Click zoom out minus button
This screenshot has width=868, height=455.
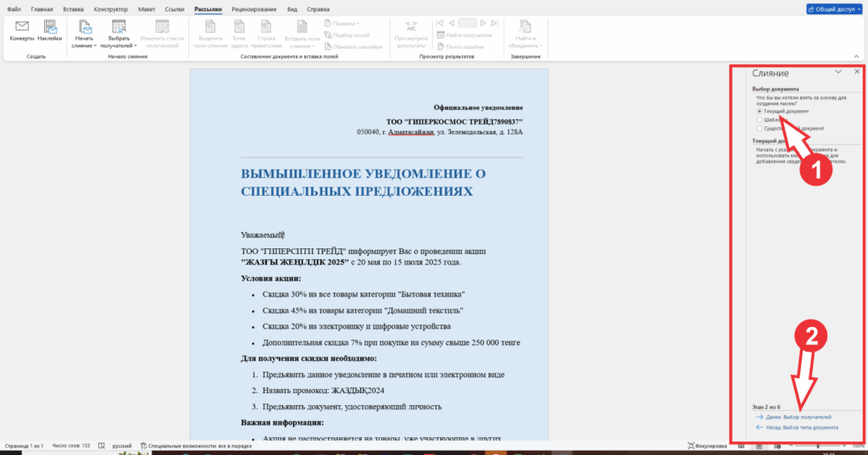pyautogui.click(x=791, y=446)
